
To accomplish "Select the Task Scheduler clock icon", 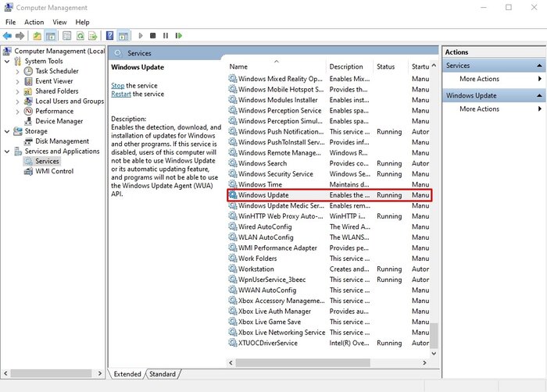I will 28,71.
